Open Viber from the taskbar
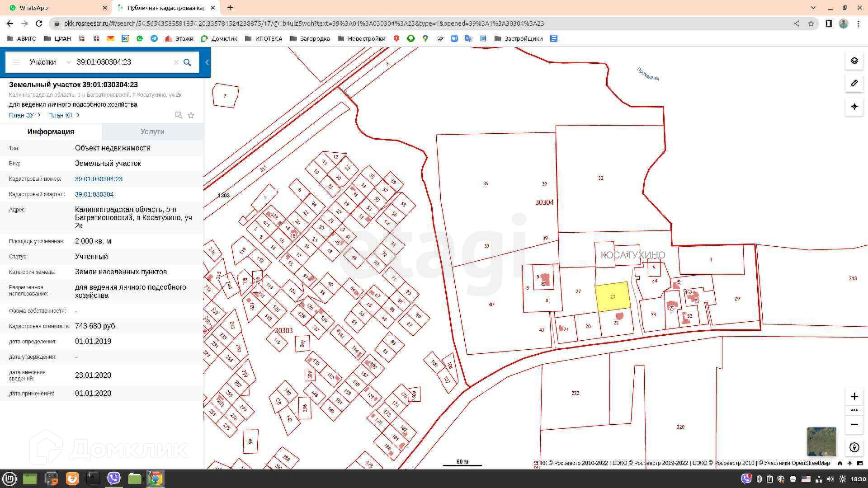 113,479
